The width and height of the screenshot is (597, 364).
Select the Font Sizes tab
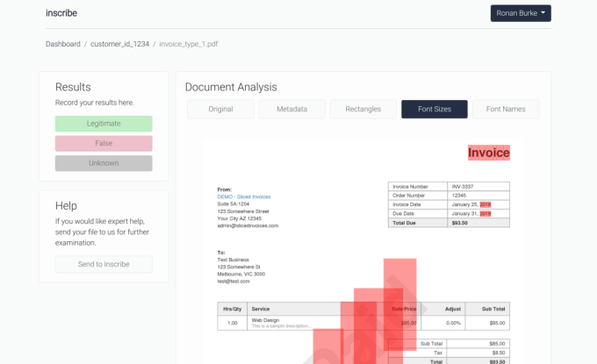click(x=435, y=109)
